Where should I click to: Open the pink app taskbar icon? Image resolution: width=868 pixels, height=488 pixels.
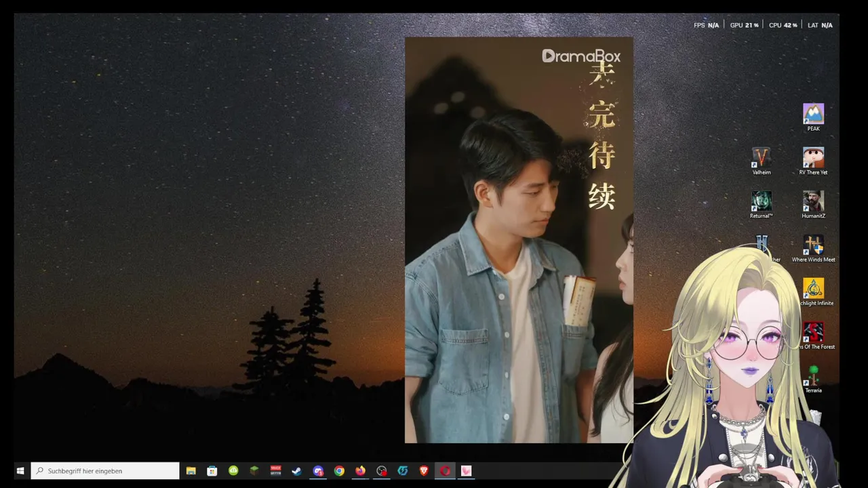pyautogui.click(x=466, y=470)
